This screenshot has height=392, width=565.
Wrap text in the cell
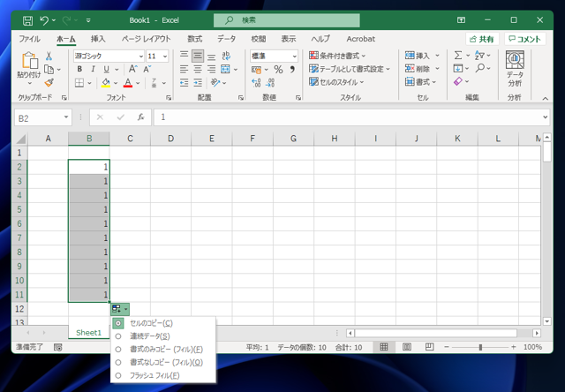pos(226,56)
